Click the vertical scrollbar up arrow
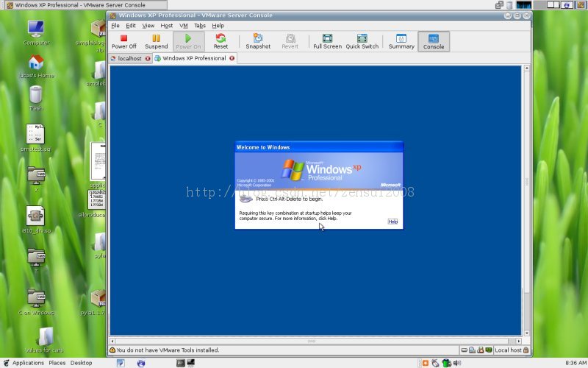The width and height of the screenshot is (588, 368). tap(526, 68)
